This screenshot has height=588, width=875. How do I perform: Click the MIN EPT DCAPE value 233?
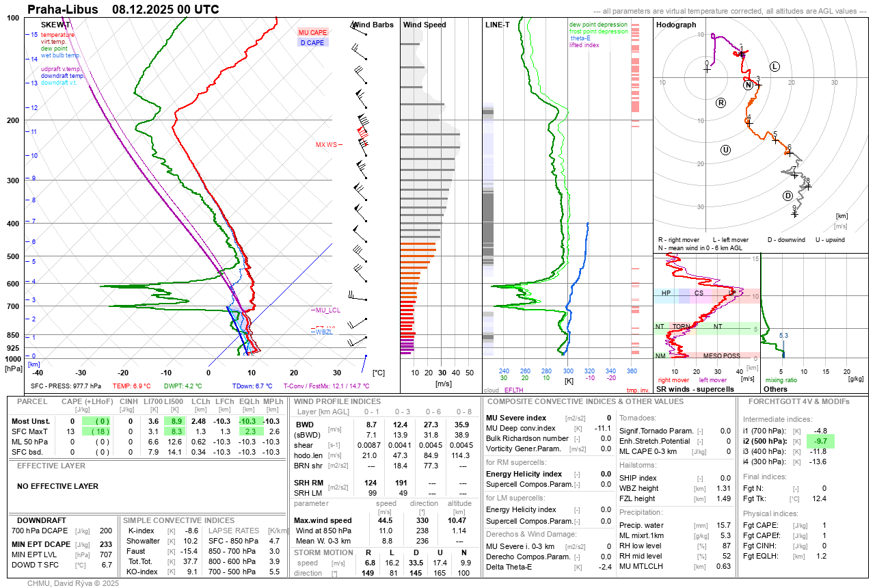[105, 544]
